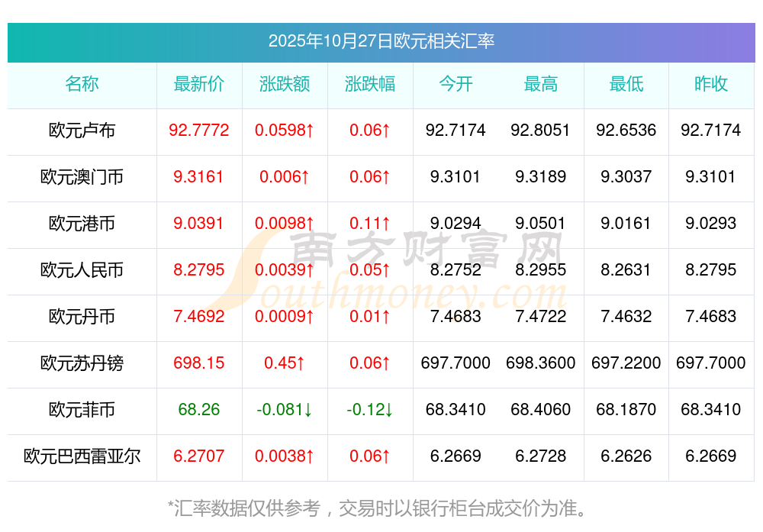The width and height of the screenshot is (763, 532).
Task: Click the lowest value 8.2631
Action: point(626,269)
